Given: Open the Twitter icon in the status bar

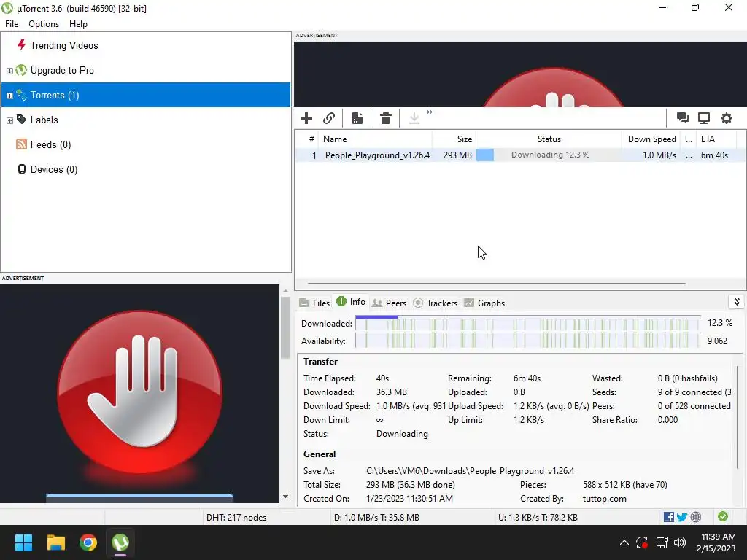Looking at the screenshot, I should (682, 517).
